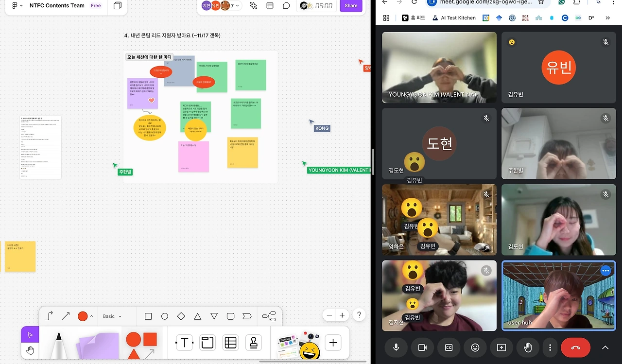
Task: Click the Free plan badge
Action: click(x=96, y=6)
